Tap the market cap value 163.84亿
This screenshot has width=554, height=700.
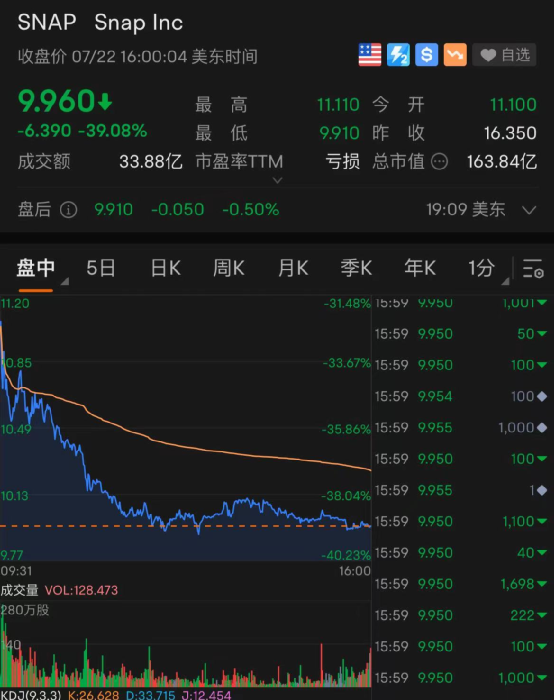point(502,162)
